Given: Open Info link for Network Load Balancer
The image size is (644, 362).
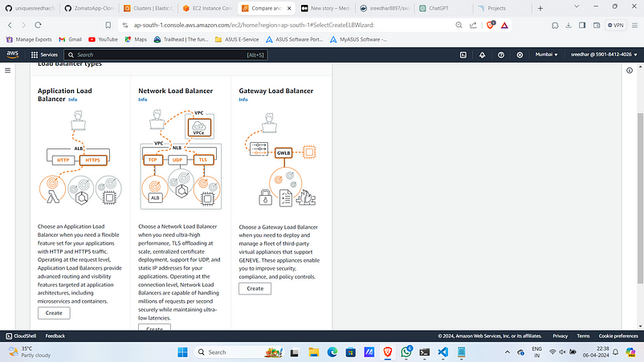Looking at the screenshot, I should click(x=142, y=100).
